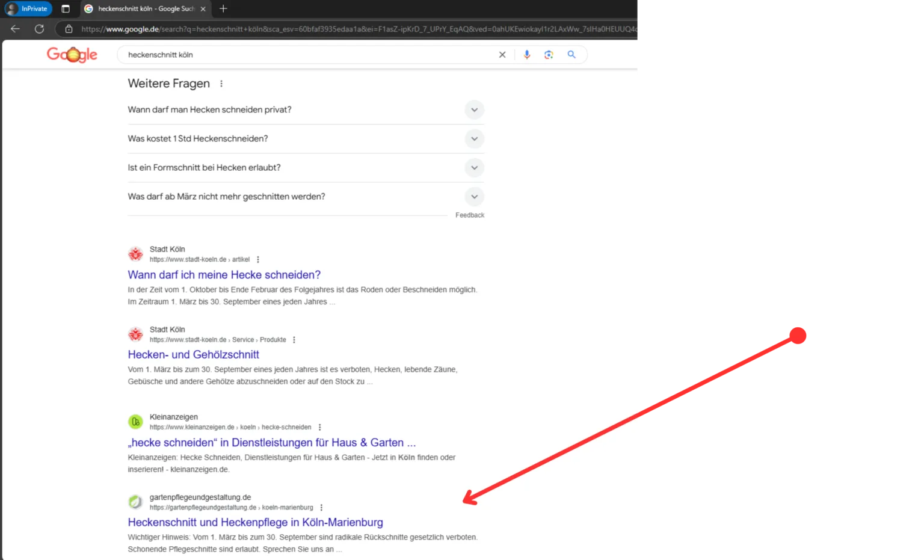The height and width of the screenshot is (560, 924).
Task: Open a new browser tab
Action: pyautogui.click(x=223, y=8)
